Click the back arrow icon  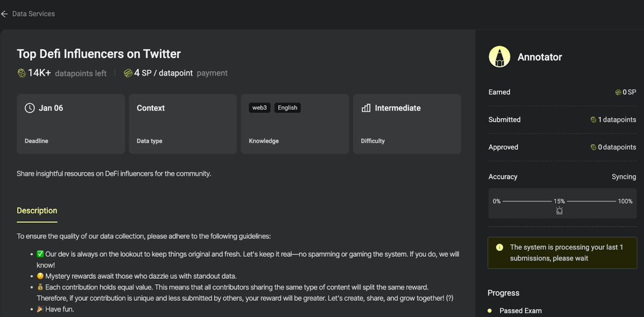click(x=5, y=14)
